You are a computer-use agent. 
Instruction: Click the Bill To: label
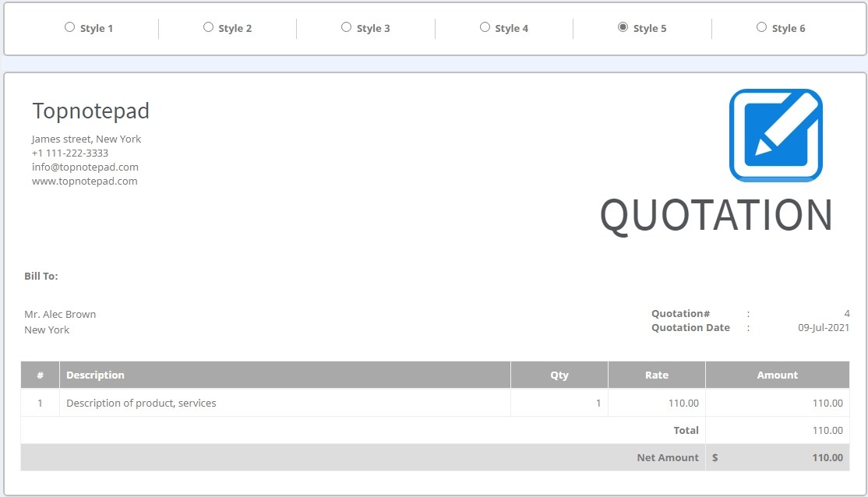tap(41, 276)
